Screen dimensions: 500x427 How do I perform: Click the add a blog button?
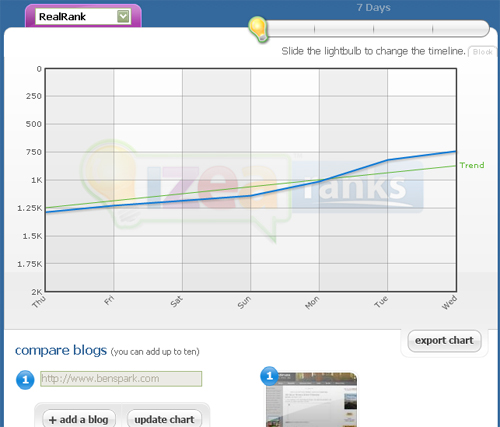pyautogui.click(x=79, y=419)
